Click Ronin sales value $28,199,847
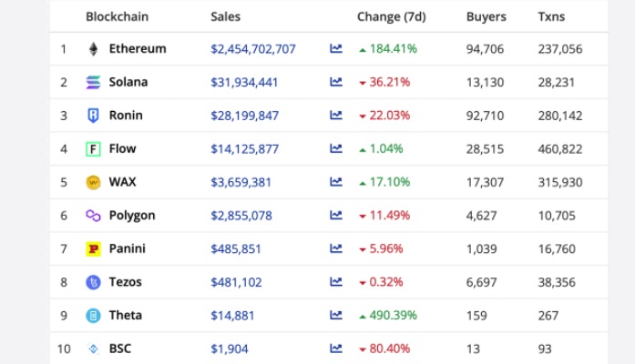This screenshot has height=364, width=635. tap(244, 116)
